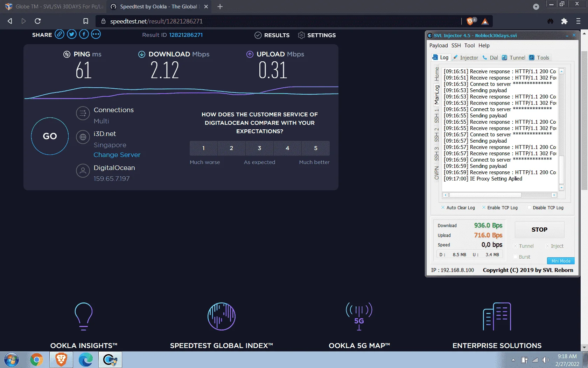Image resolution: width=588 pixels, height=368 pixels.
Task: Open the SSH menu in SVL Injector
Action: coord(456,46)
